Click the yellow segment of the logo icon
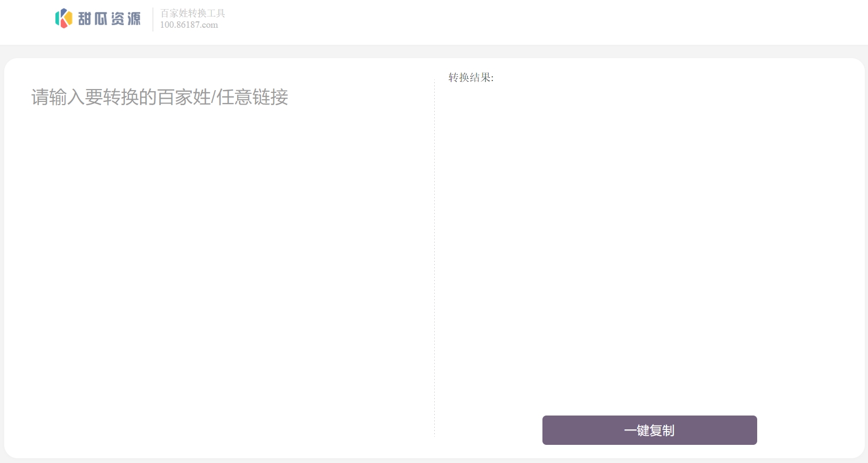Screen dimensions: 868x463 (x=68, y=18)
